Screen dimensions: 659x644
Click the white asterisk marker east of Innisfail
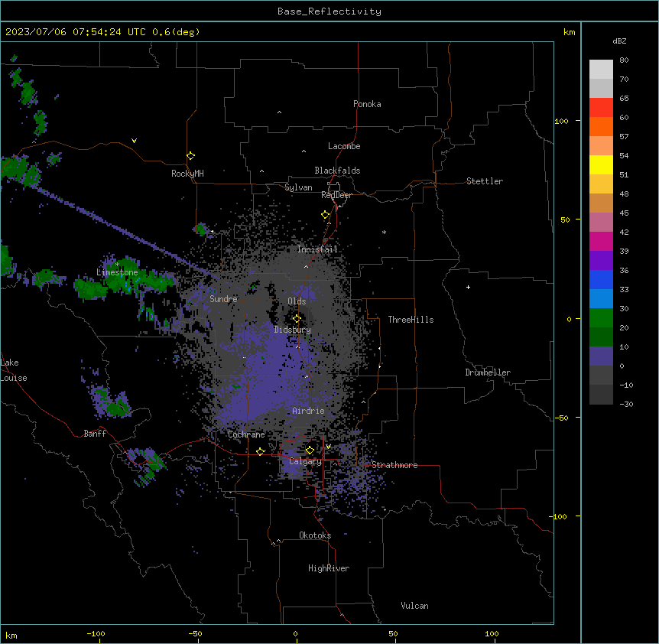[x=384, y=232]
